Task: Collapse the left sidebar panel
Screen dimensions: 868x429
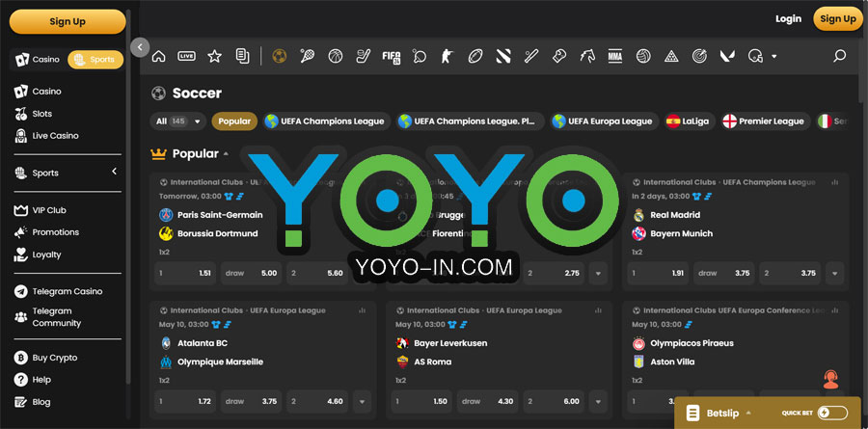Action: click(x=140, y=47)
